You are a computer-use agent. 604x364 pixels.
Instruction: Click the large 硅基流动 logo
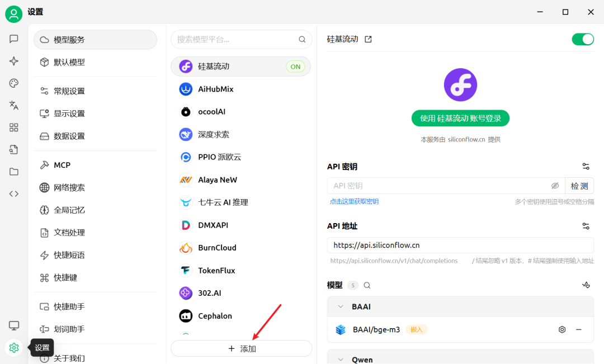point(460,85)
